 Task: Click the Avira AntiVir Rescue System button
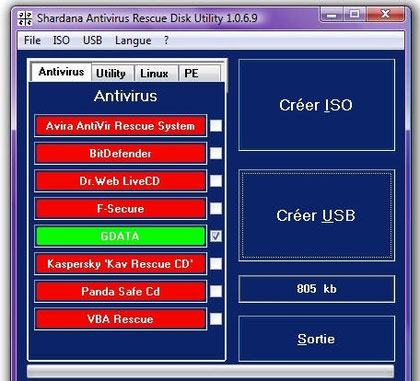coord(120,126)
